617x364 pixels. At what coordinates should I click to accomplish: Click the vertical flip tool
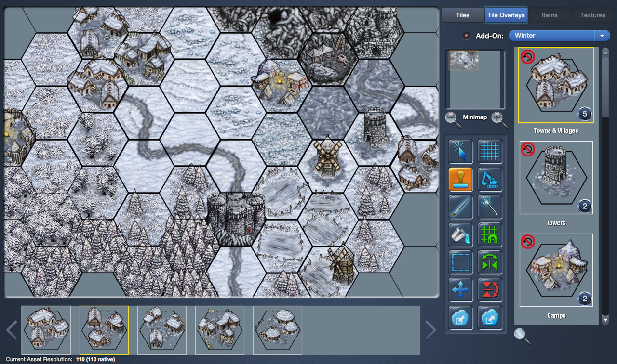point(490,290)
